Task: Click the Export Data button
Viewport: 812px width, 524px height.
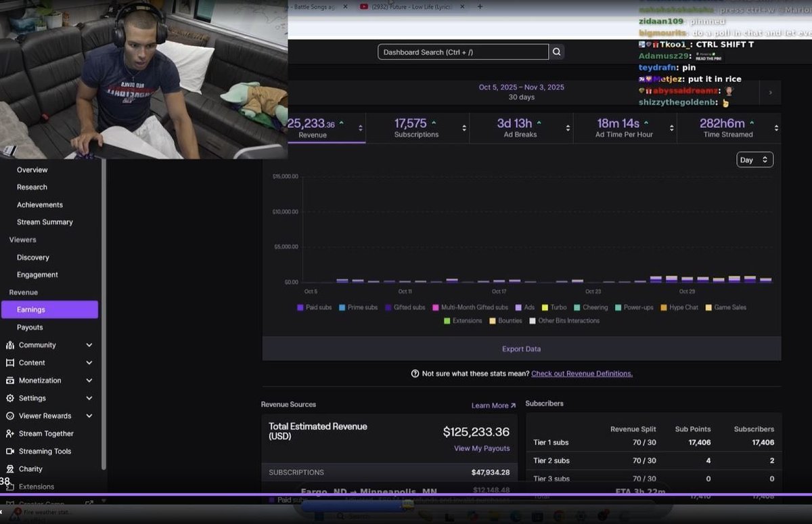Action: click(x=521, y=349)
